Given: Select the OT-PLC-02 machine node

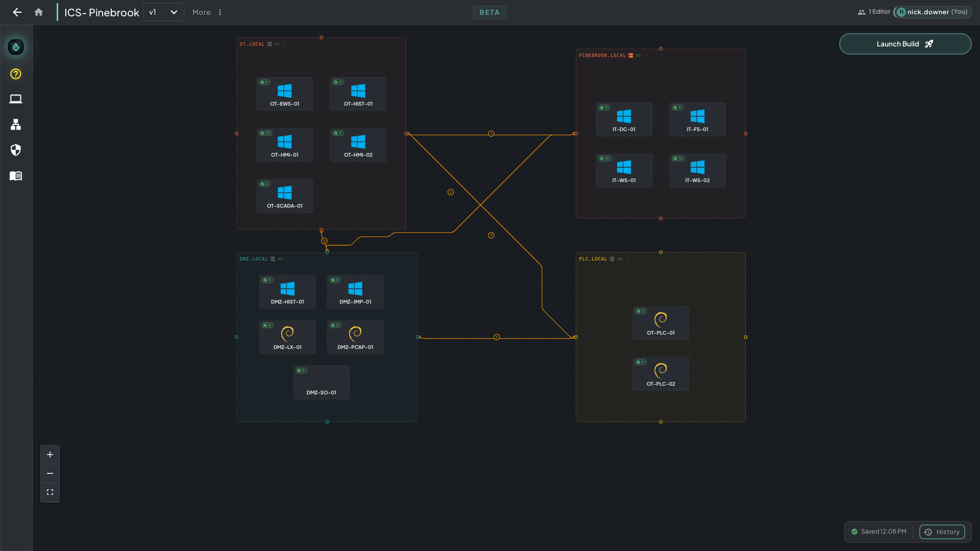Looking at the screenshot, I should pyautogui.click(x=660, y=374).
